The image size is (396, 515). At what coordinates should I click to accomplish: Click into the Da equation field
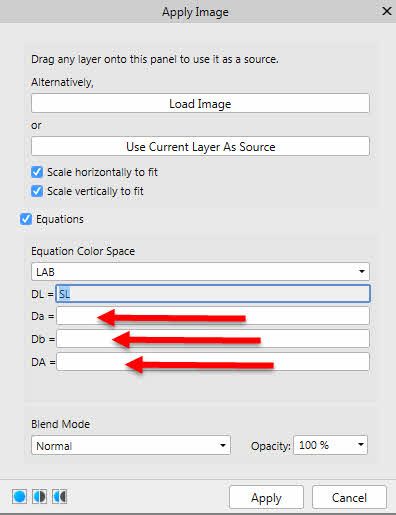pos(213,316)
